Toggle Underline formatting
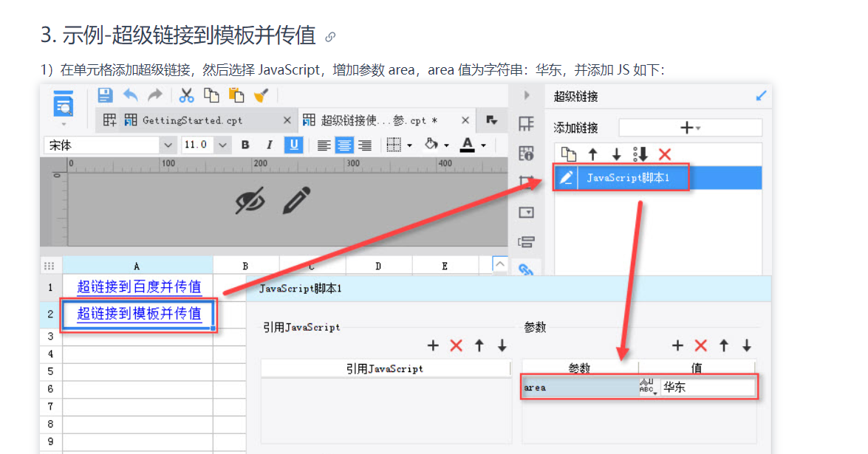Image resolution: width=868 pixels, height=454 pixels. pos(293,145)
